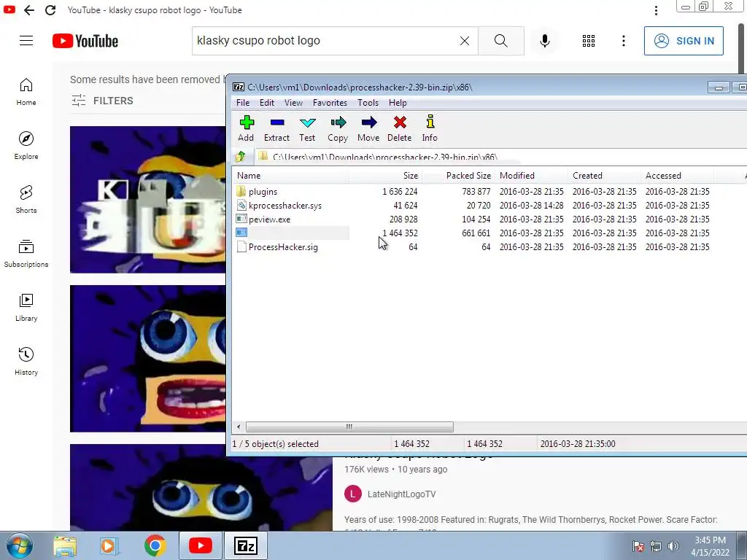
Task: Click the Move toolbar icon
Action: pos(368,128)
